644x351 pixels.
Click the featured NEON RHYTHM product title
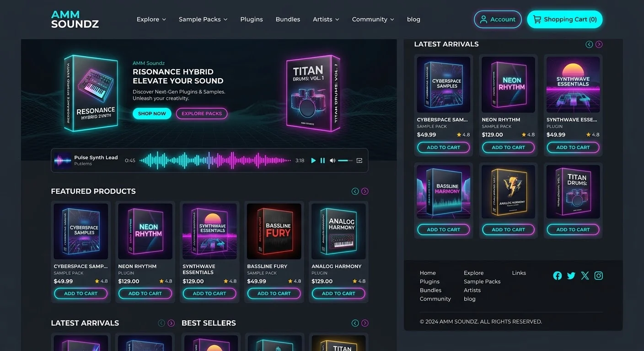137,266
